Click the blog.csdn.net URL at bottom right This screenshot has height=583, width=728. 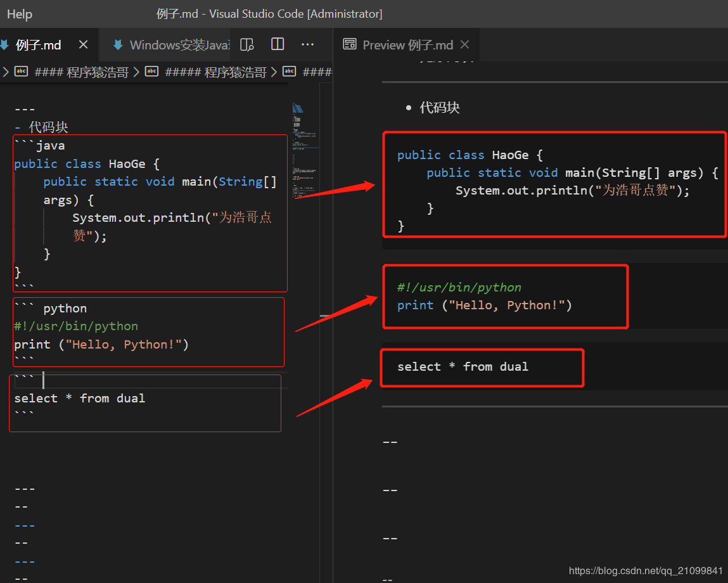[646, 571]
